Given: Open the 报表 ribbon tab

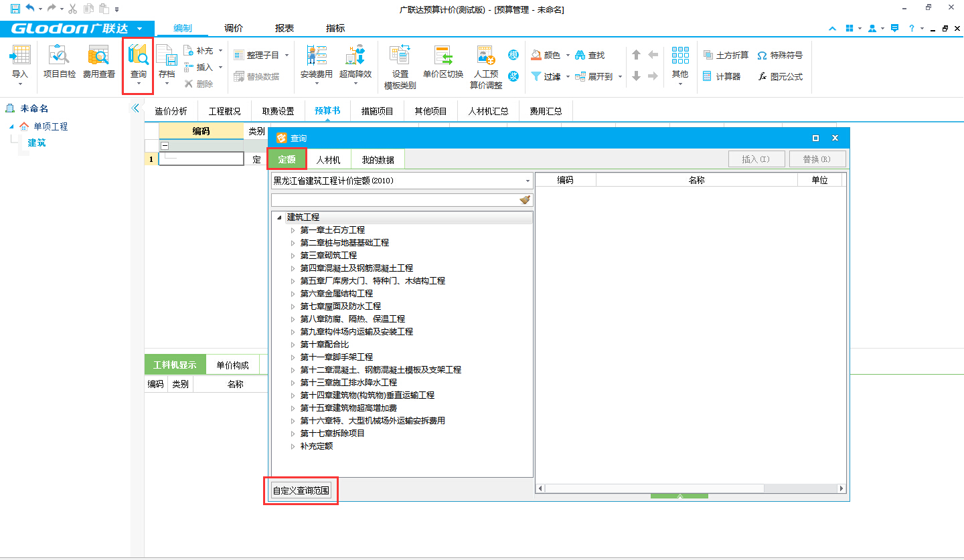Looking at the screenshot, I should click(285, 28).
